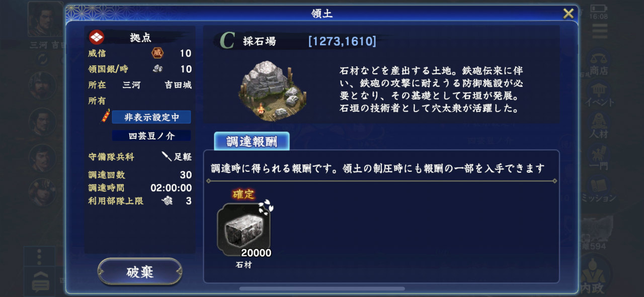
Task: Click the 破棄 discard button
Action: click(140, 272)
